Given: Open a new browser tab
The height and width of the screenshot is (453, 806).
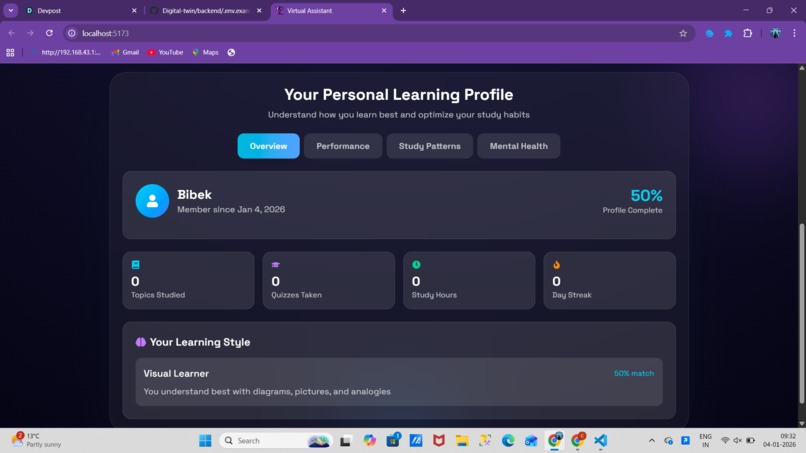Looking at the screenshot, I should click(404, 10).
